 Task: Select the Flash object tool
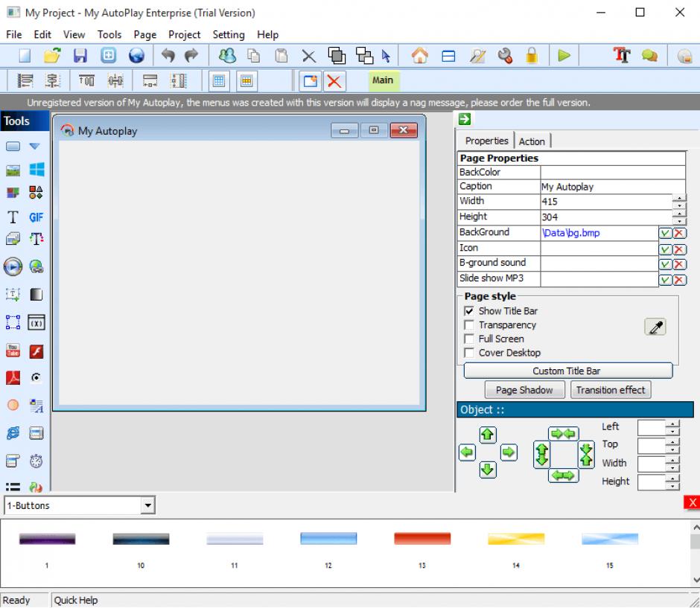36,351
